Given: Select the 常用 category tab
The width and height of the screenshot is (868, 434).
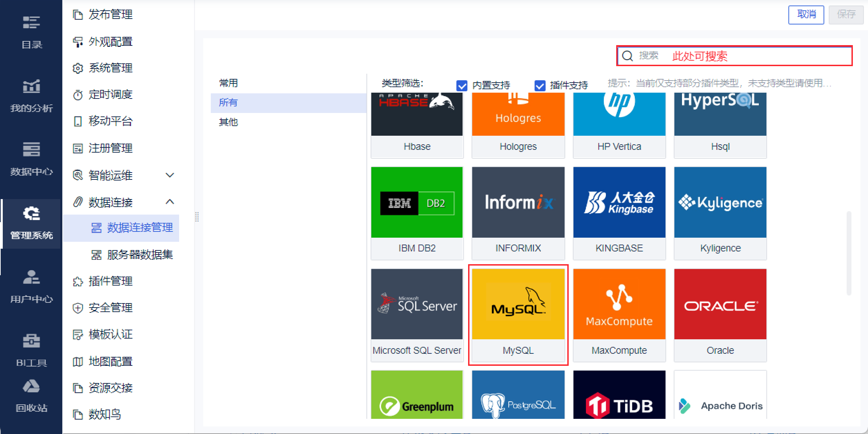Looking at the screenshot, I should pos(228,83).
